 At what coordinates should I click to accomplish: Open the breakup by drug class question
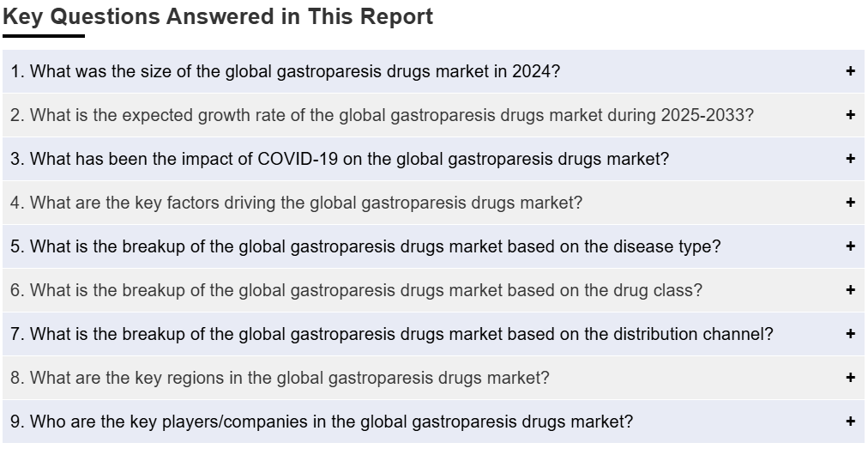click(433, 290)
